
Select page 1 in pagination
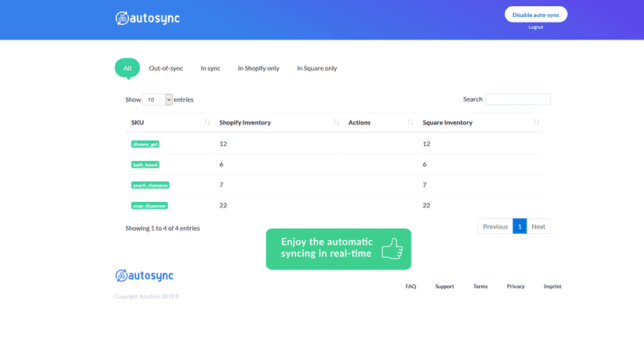(520, 226)
